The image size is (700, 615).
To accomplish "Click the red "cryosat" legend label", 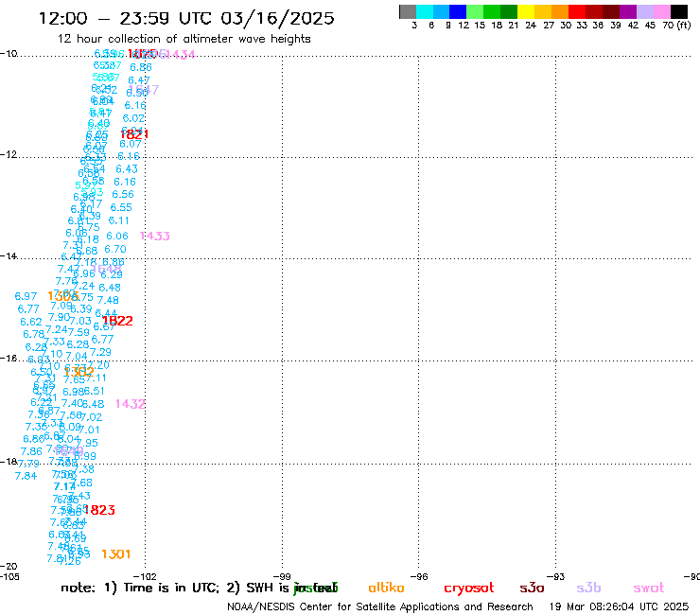I will pos(469,588).
